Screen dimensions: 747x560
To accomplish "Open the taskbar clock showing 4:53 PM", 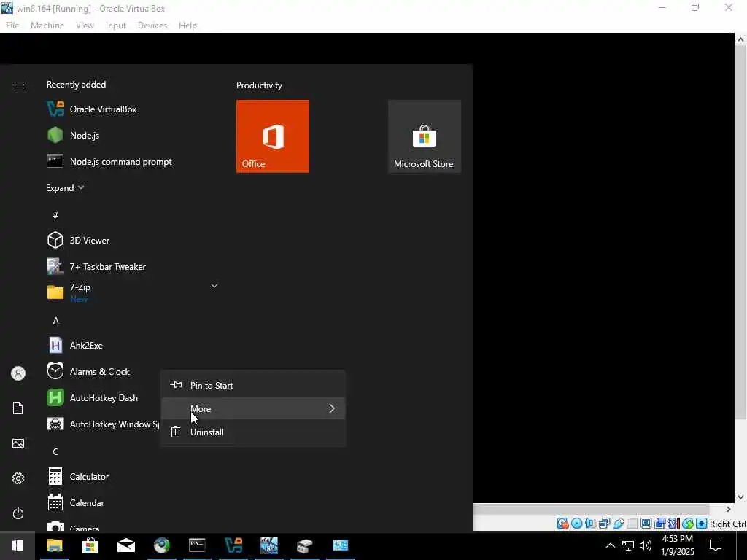I will pyautogui.click(x=678, y=545).
